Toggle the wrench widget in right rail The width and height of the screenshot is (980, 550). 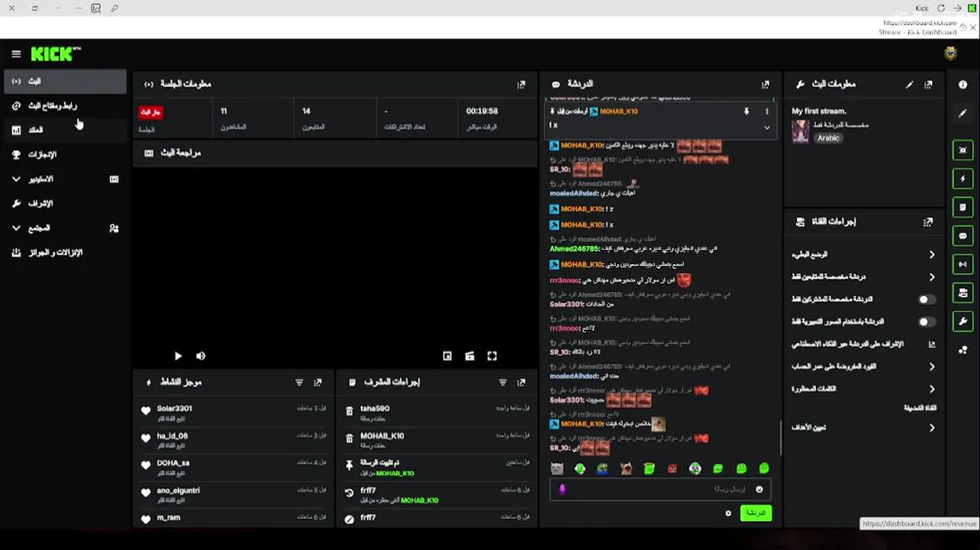[962, 322]
